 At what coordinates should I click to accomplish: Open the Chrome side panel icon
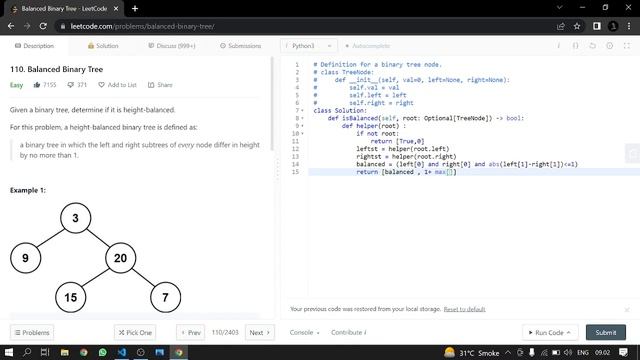pyautogui.click(x=597, y=26)
